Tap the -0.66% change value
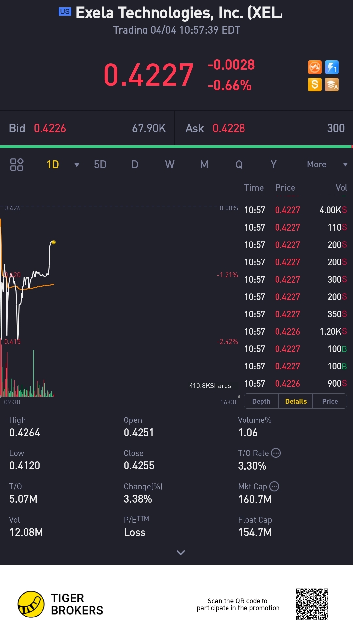The width and height of the screenshot is (353, 644). click(x=230, y=85)
